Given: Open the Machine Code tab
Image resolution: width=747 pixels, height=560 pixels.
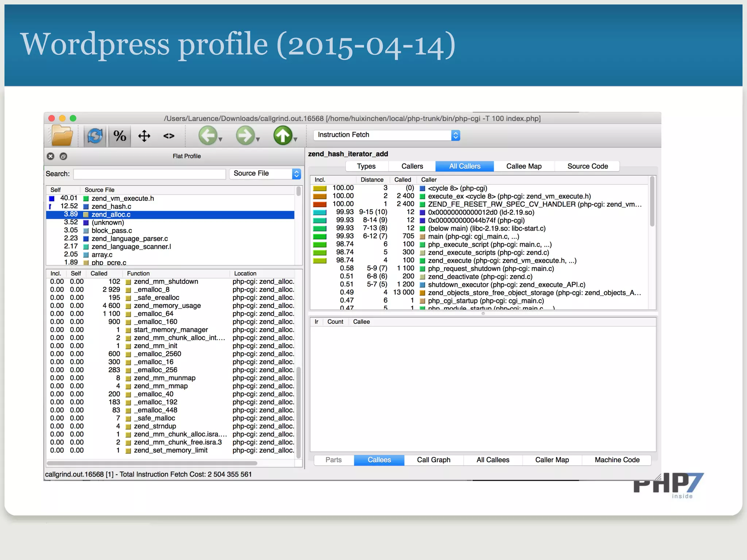Looking at the screenshot, I should [x=617, y=460].
